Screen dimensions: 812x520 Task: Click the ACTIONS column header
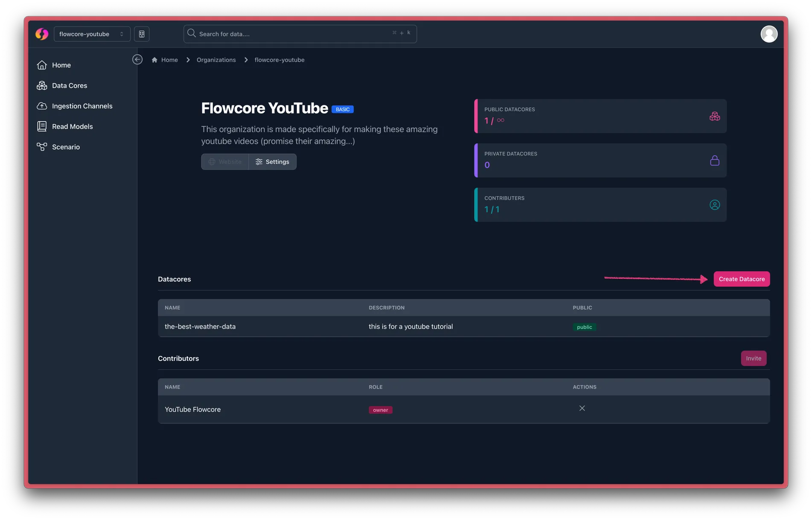click(x=585, y=387)
